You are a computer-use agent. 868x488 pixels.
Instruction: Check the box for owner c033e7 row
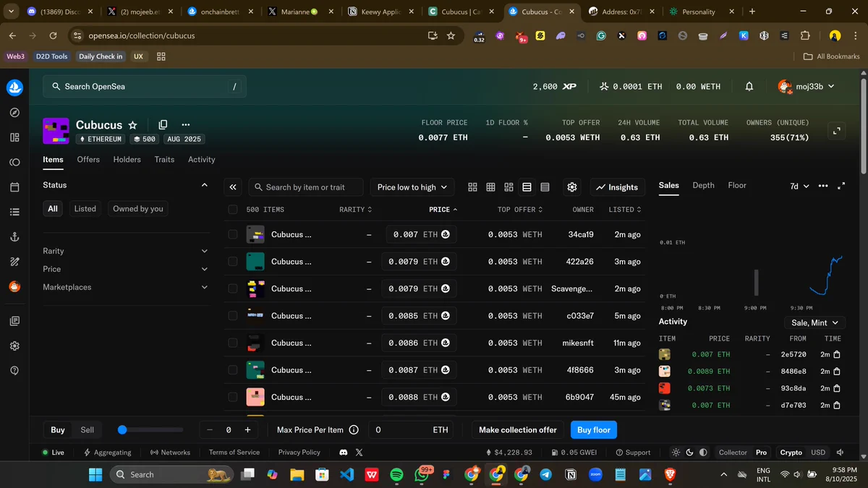click(x=232, y=316)
